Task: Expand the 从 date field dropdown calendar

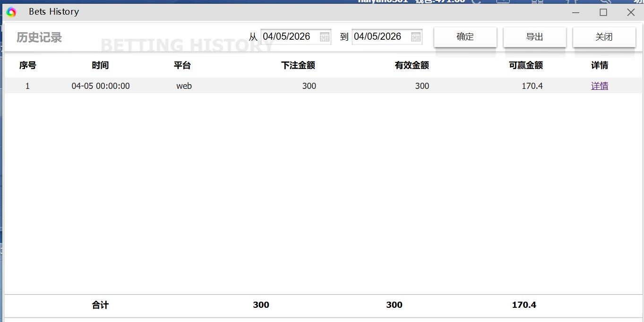Action: 325,36
